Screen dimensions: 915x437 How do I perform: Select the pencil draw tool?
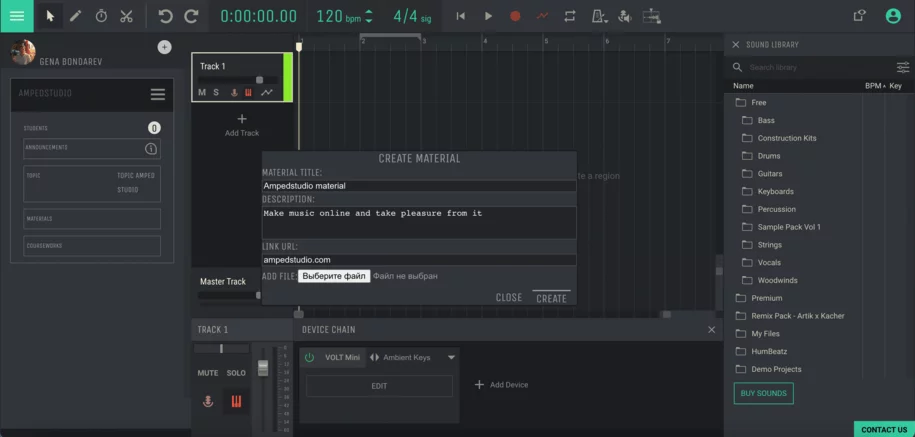[x=76, y=16]
